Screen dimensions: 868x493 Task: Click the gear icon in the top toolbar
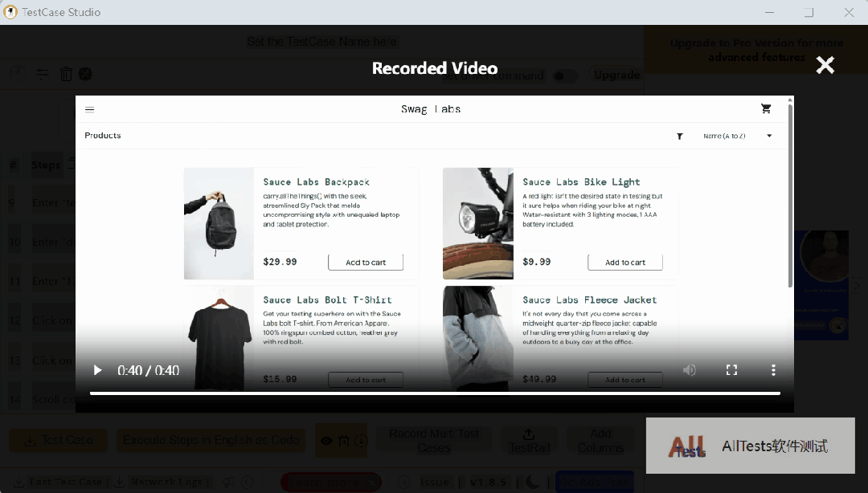tap(85, 74)
